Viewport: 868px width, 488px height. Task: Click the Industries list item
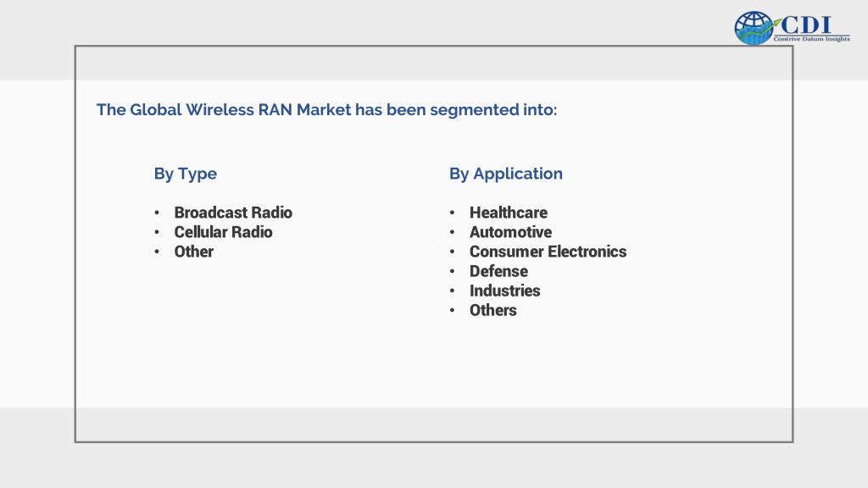tap(505, 291)
